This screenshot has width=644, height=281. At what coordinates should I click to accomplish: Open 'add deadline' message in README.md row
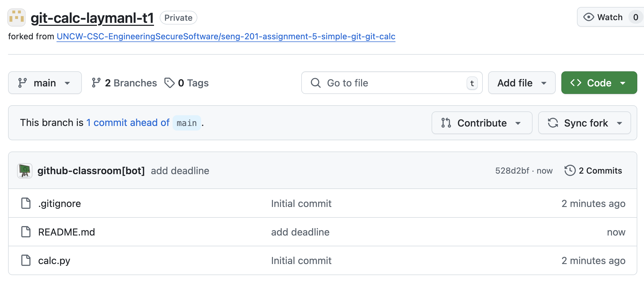300,232
